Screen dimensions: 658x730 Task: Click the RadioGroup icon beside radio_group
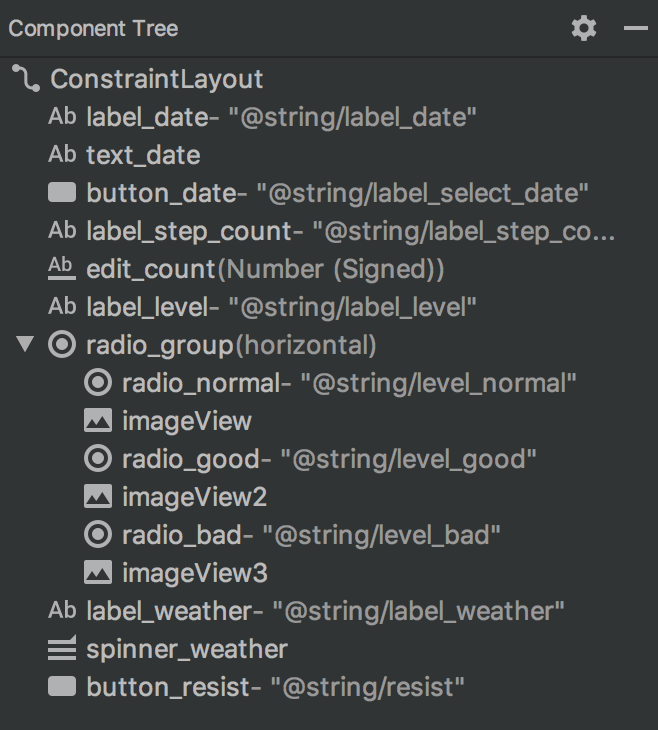[x=62, y=345]
